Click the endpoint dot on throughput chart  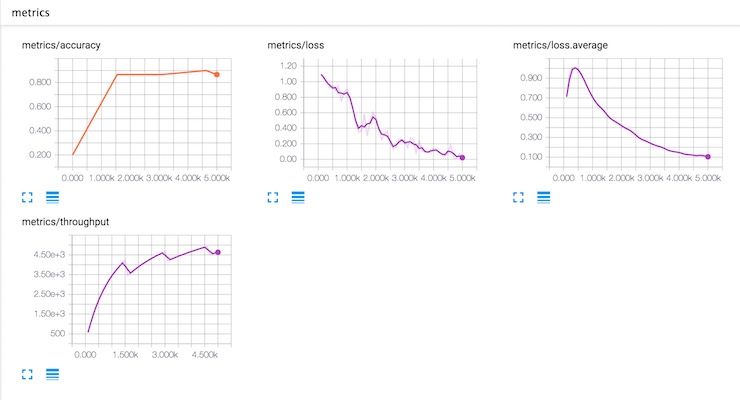218,252
